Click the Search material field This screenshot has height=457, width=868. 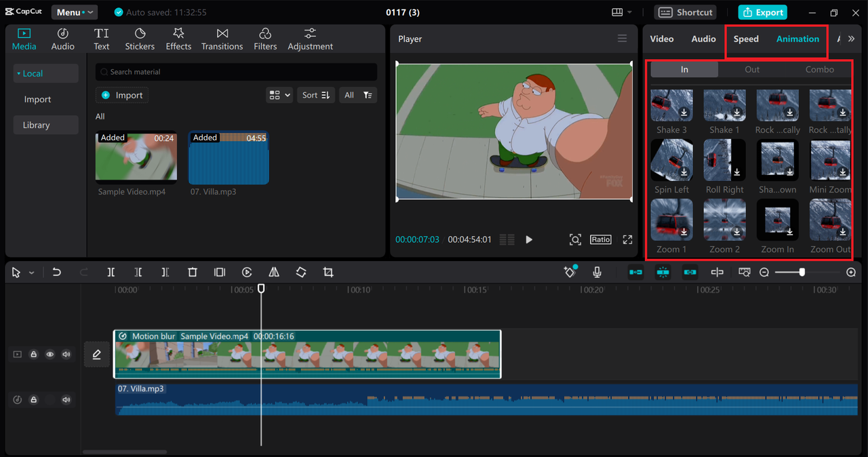coord(236,72)
